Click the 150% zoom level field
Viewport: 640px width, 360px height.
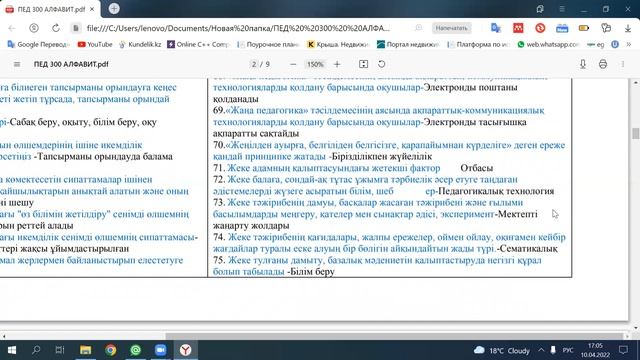[x=315, y=64]
